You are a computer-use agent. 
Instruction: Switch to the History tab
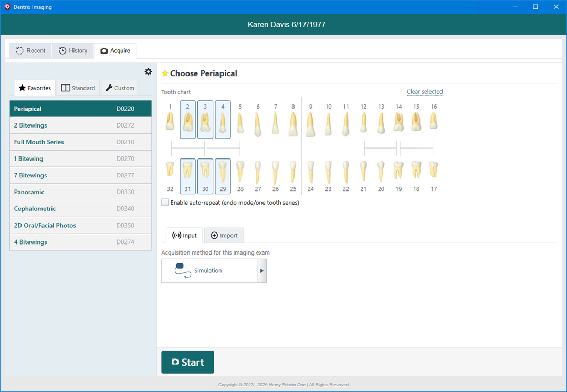[x=73, y=51]
